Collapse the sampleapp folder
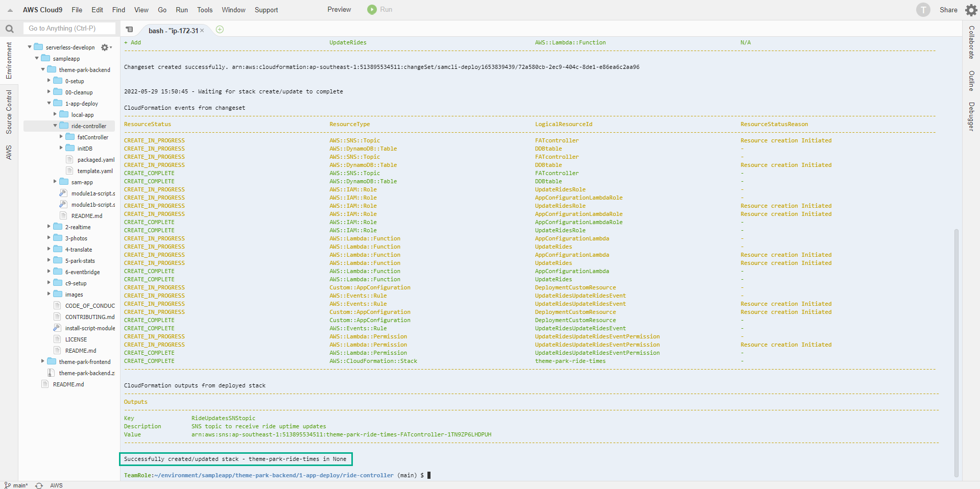This screenshot has width=980, height=489. 37,58
